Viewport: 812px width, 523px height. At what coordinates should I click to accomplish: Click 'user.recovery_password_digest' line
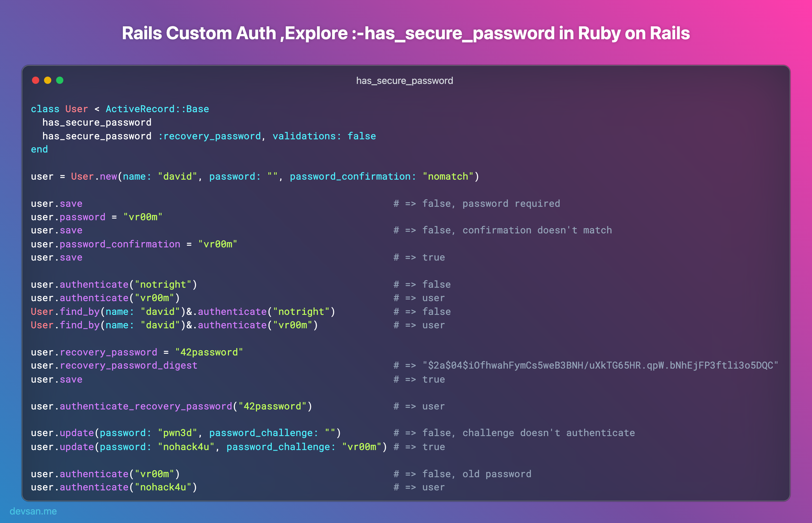(114, 366)
